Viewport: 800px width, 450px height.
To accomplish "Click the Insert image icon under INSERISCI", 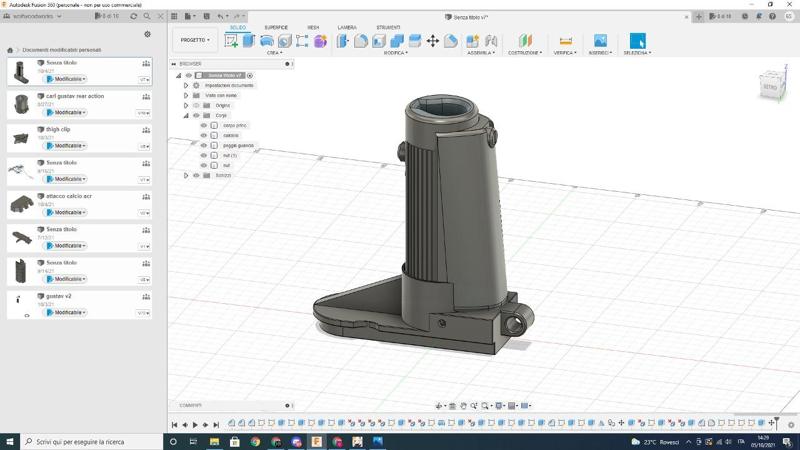I will (x=600, y=41).
